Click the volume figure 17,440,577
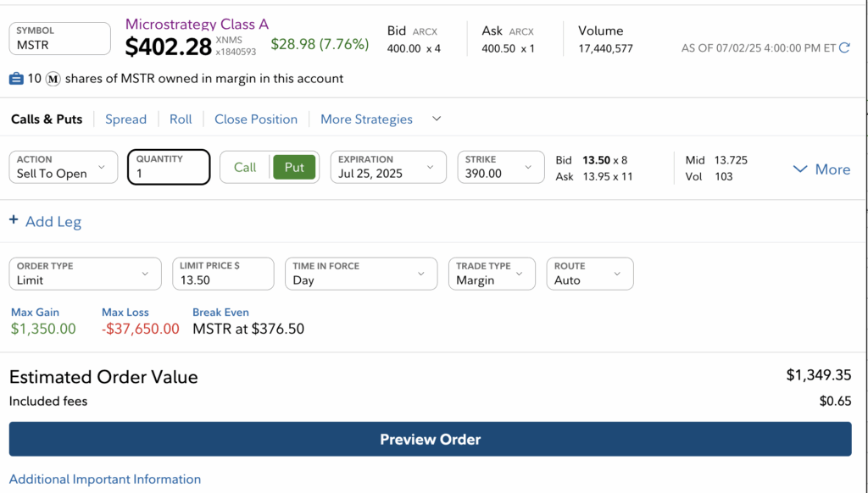Viewport: 868px width, 493px height. 605,48
